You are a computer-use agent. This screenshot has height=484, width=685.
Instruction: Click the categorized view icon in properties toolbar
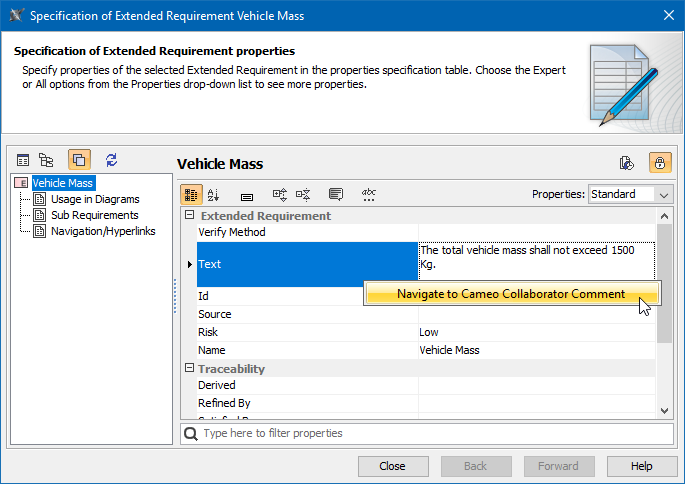click(x=190, y=194)
